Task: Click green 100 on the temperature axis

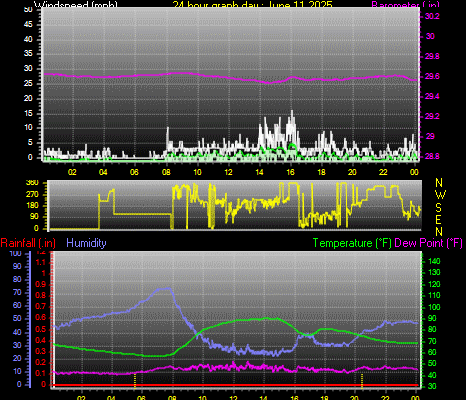Action: (434, 307)
